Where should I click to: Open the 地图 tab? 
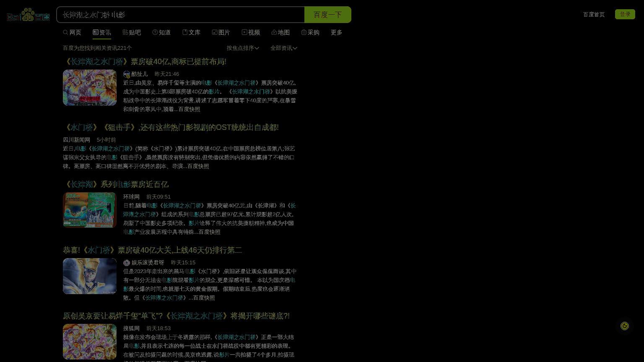pyautogui.click(x=280, y=32)
